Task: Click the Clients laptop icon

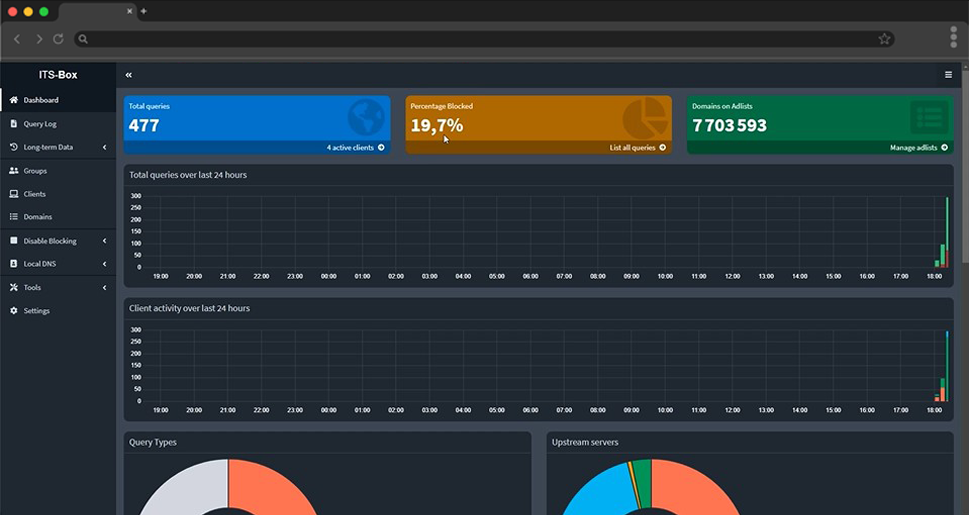Action: [14, 194]
